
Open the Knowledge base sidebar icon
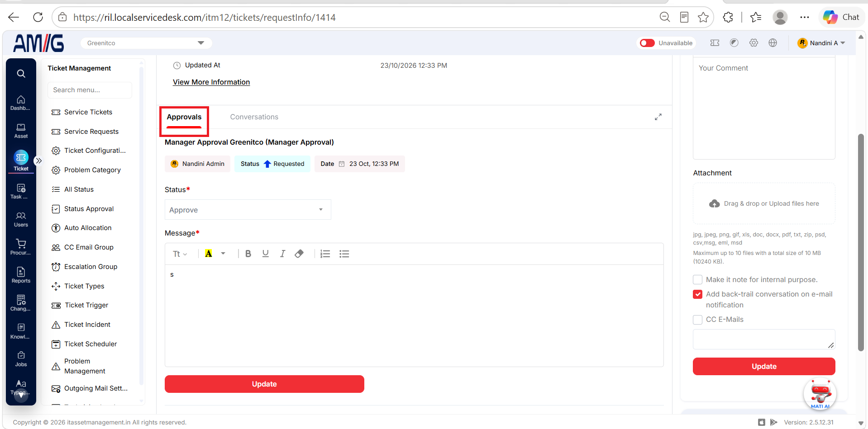[21, 331]
